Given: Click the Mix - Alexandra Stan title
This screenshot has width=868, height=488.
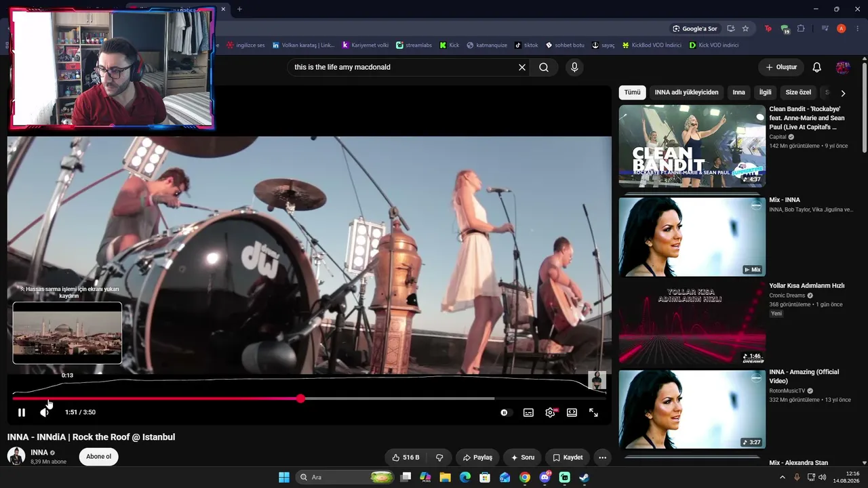Looking at the screenshot, I should (x=798, y=463).
